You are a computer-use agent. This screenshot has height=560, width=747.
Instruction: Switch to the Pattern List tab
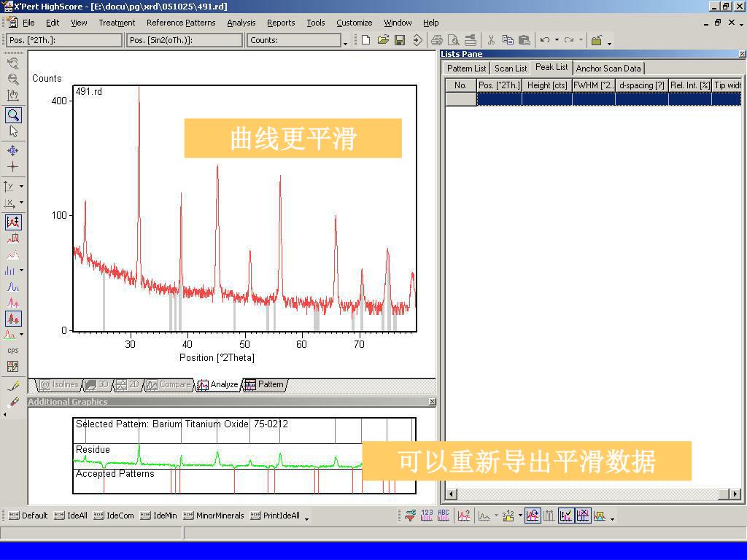[x=466, y=69]
